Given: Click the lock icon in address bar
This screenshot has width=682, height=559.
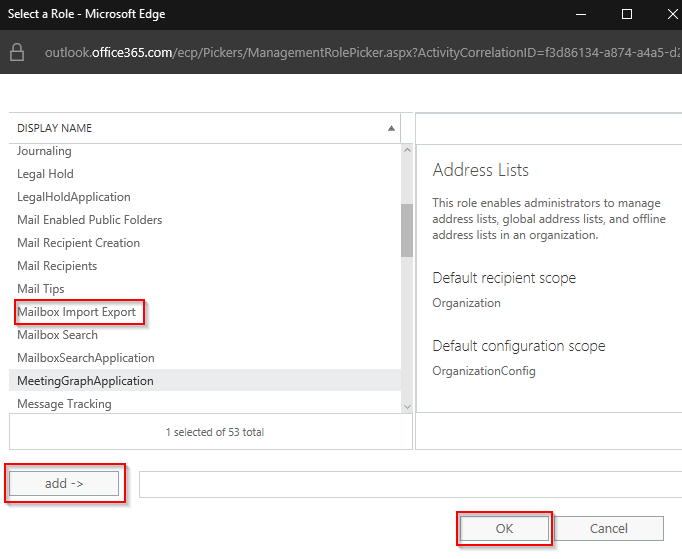Looking at the screenshot, I should pos(18,52).
